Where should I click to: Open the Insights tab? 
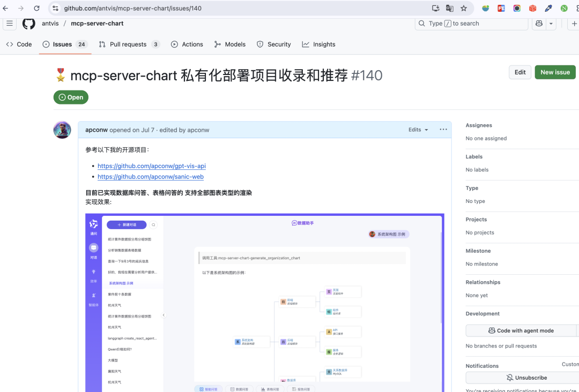[318, 44]
